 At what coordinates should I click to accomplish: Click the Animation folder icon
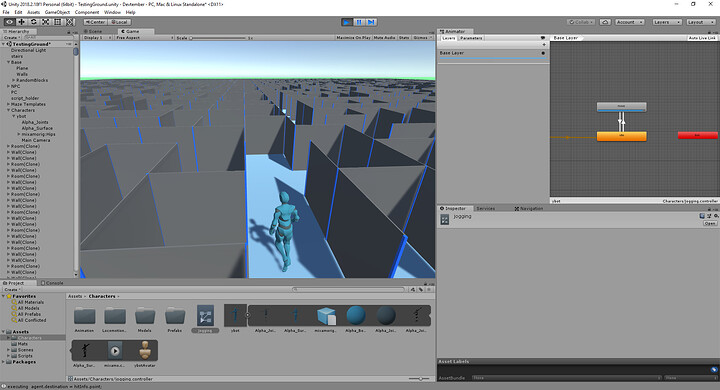tap(84, 316)
